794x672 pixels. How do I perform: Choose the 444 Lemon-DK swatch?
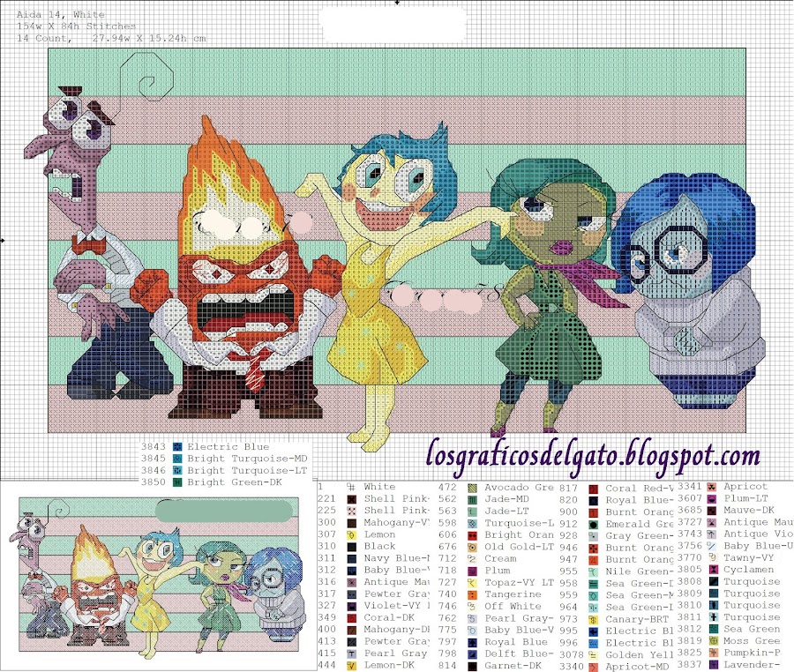[351, 666]
